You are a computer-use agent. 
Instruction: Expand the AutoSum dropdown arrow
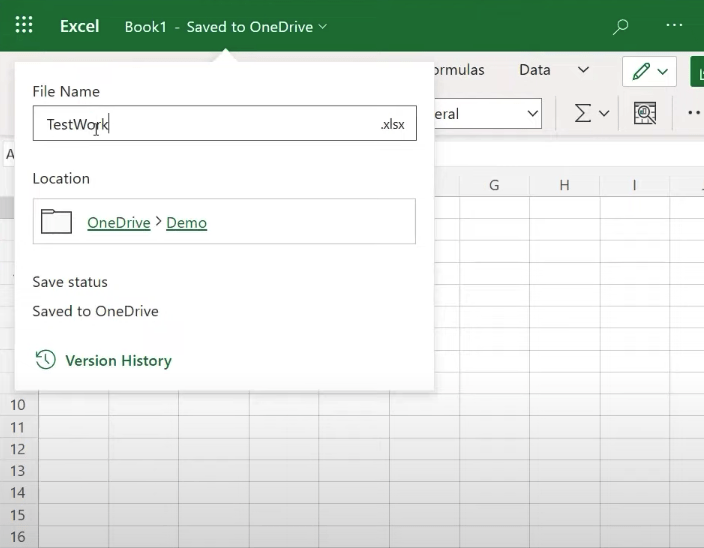pos(604,114)
